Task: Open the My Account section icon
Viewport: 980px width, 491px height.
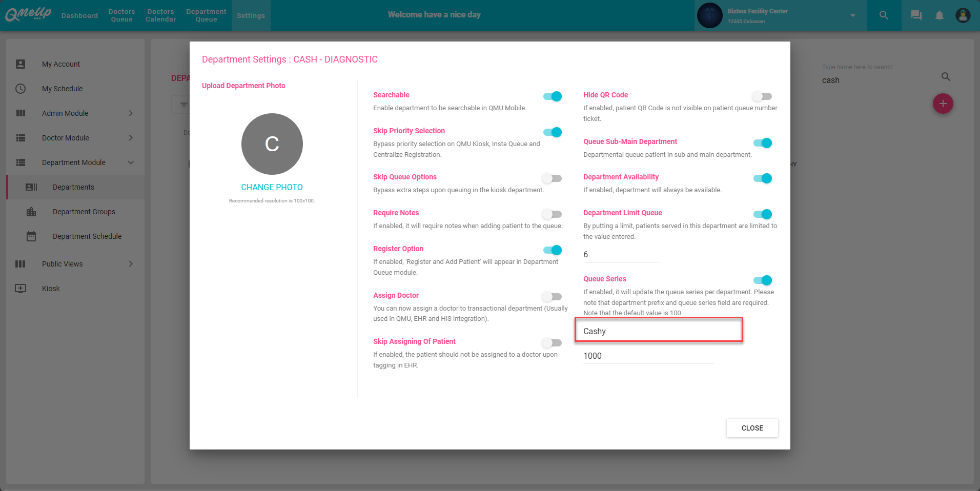Action: 20,64
